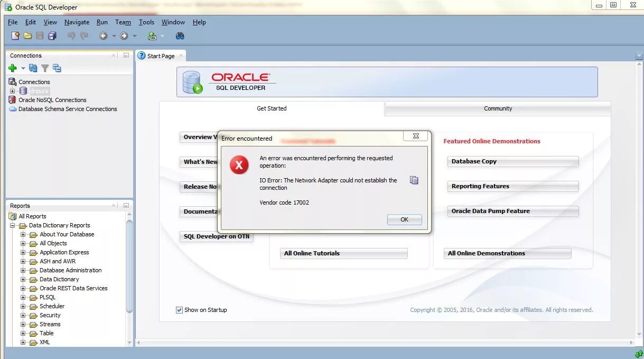The image size is (644, 359).
Task: Expand the All Objects folder
Action: [x=23, y=243]
